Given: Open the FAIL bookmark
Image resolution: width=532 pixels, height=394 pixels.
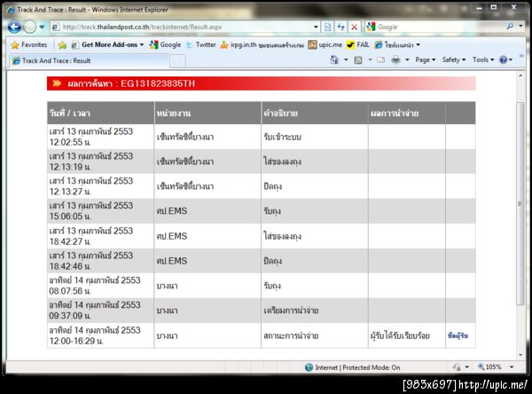Looking at the screenshot, I should click(358, 45).
